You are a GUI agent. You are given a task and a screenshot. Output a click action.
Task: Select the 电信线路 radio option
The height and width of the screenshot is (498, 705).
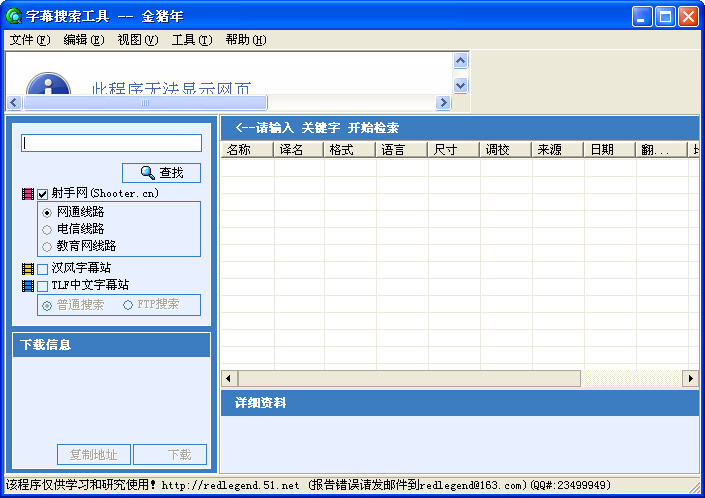[x=47, y=229]
